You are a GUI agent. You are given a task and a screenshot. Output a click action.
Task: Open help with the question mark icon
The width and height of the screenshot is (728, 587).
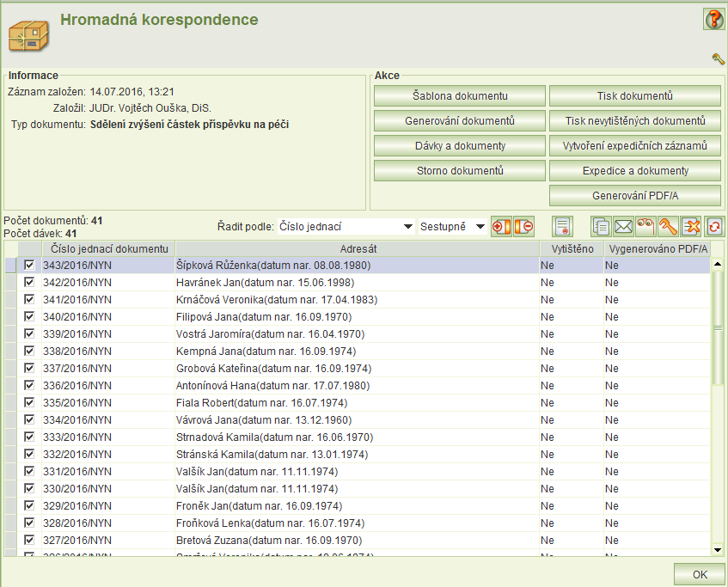pyautogui.click(x=713, y=20)
